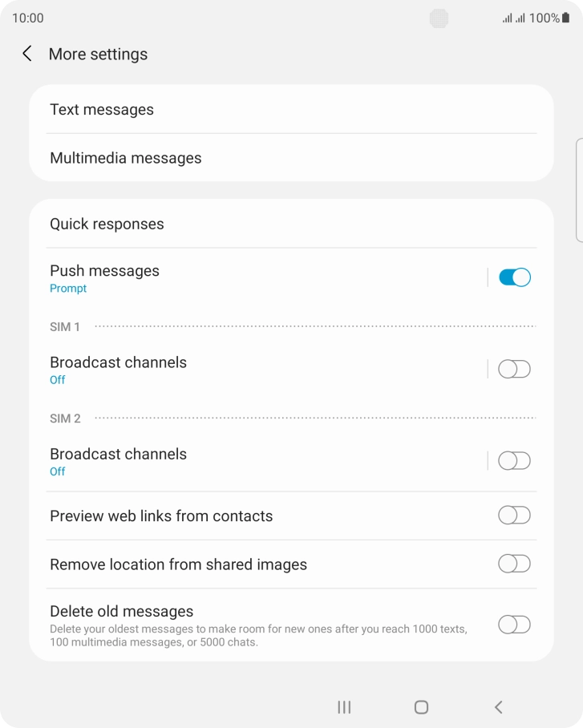This screenshot has width=583, height=728.
Task: Open Multimedia messages settings
Action: pyautogui.click(x=126, y=158)
